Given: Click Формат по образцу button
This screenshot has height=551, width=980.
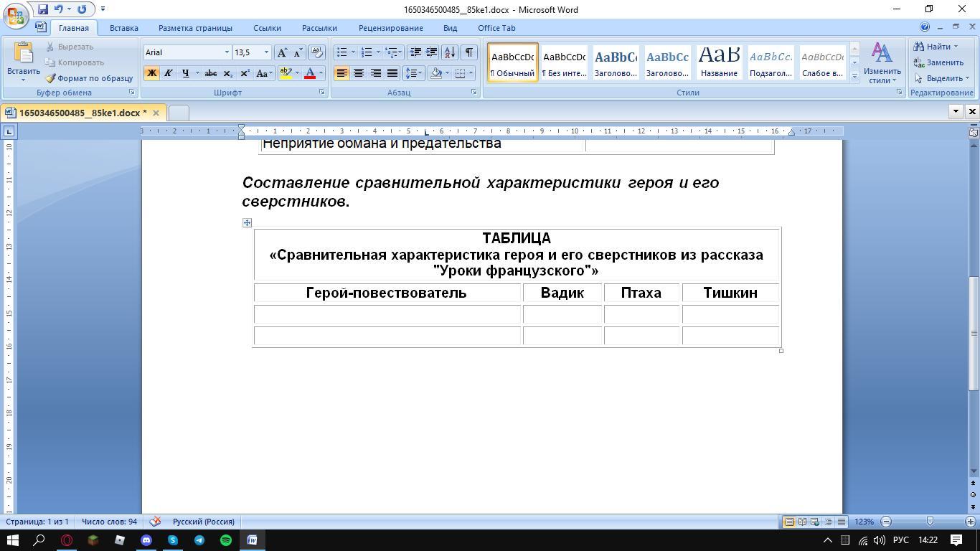Looking at the screenshot, I should coord(89,78).
